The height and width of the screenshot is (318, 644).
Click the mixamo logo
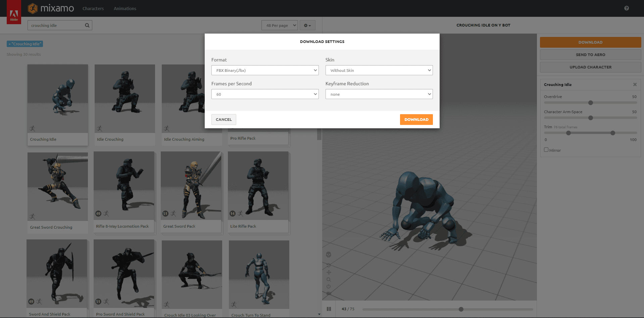click(51, 8)
